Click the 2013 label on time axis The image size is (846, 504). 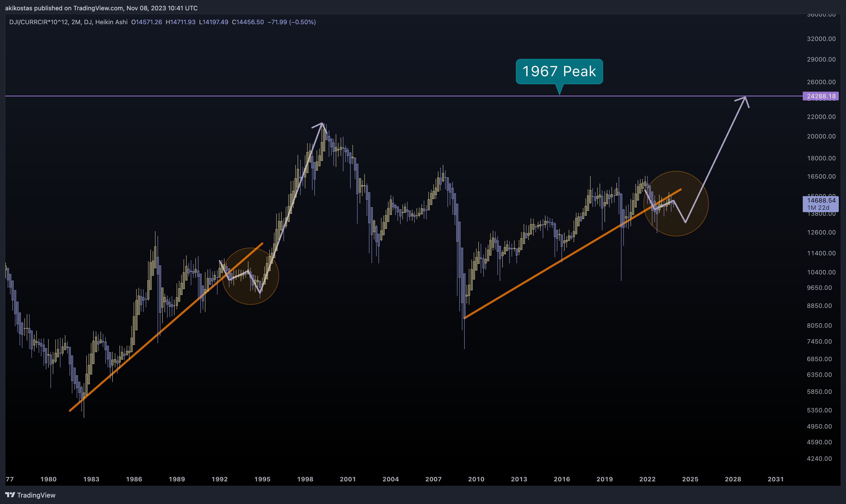[519, 479]
